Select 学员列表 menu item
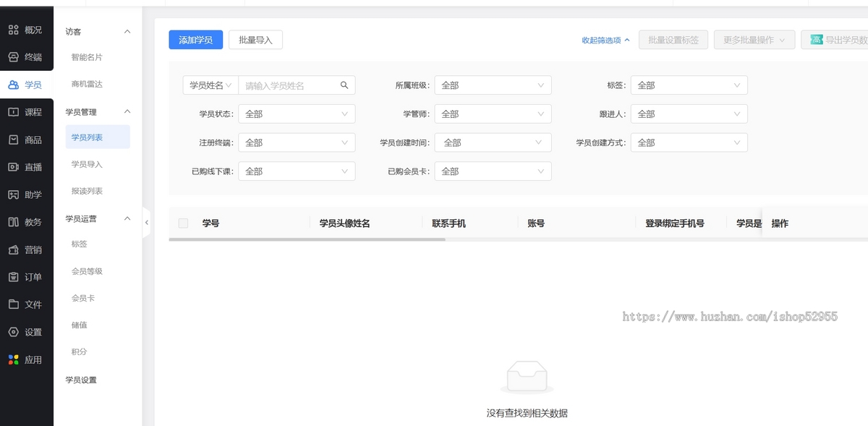Image resolution: width=868 pixels, height=426 pixels. 98,137
